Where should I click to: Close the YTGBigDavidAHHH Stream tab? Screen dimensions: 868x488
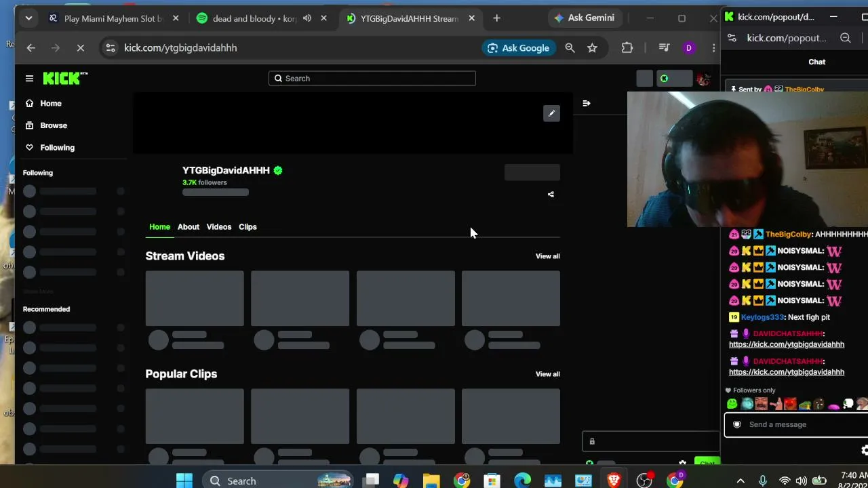pos(471,18)
